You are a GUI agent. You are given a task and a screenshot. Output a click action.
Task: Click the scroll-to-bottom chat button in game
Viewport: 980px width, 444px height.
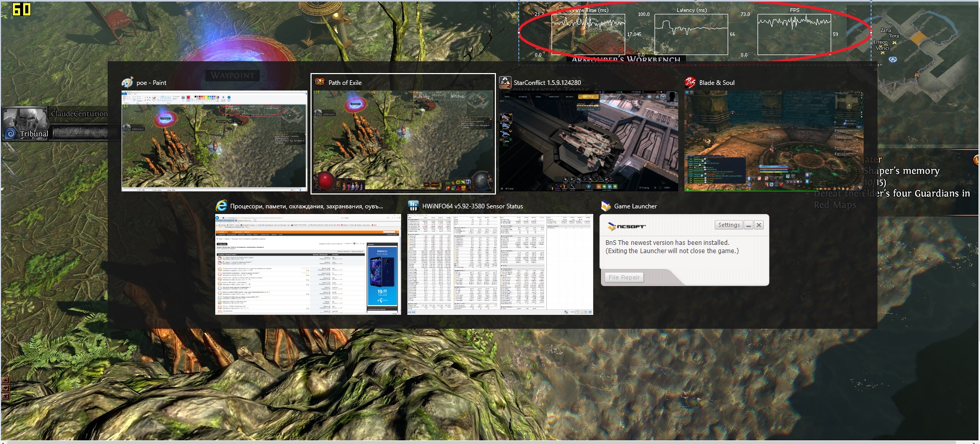tap(6, 396)
